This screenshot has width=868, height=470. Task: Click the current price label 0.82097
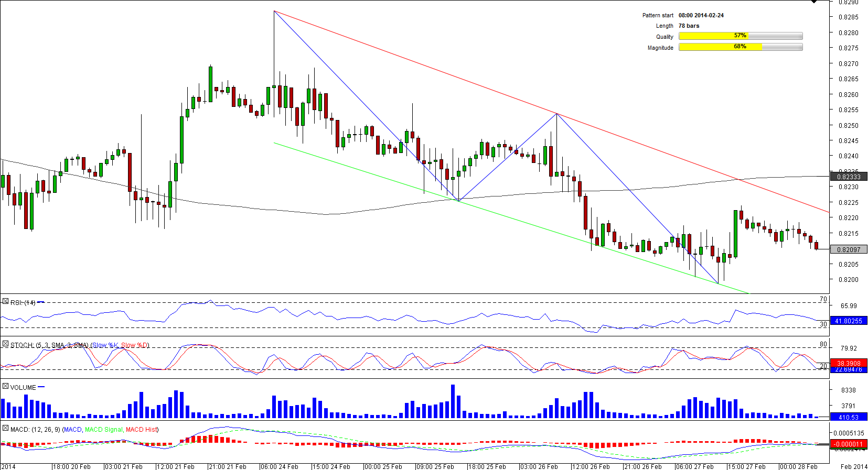point(848,250)
